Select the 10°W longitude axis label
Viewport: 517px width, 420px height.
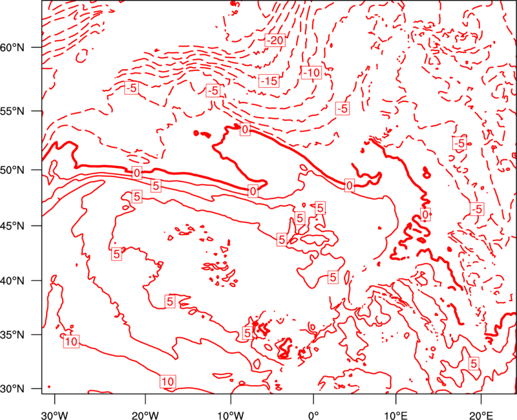230,415
